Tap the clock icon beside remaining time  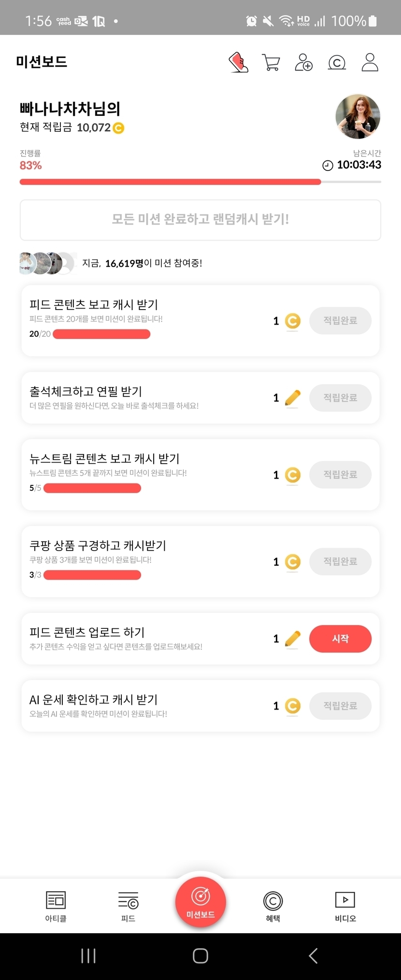click(328, 165)
